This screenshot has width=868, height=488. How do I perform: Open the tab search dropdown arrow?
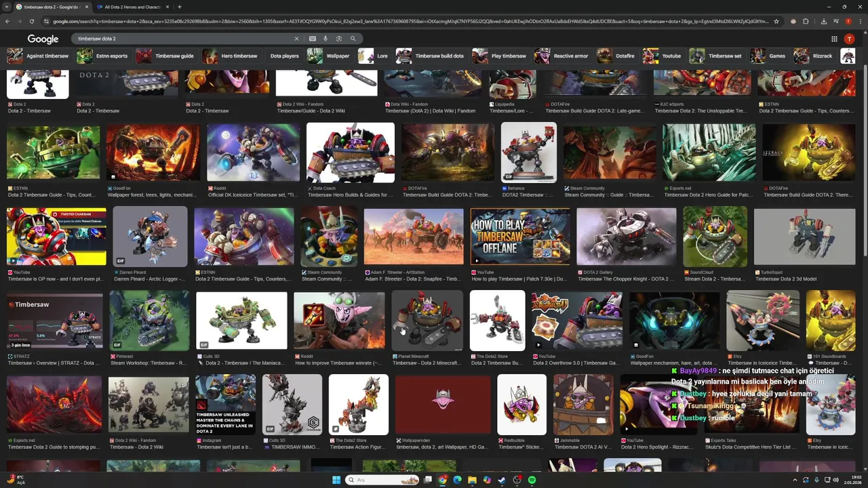point(7,7)
